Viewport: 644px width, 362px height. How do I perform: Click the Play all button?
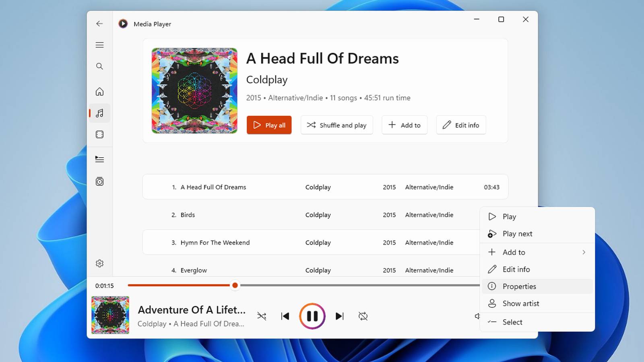(x=269, y=125)
